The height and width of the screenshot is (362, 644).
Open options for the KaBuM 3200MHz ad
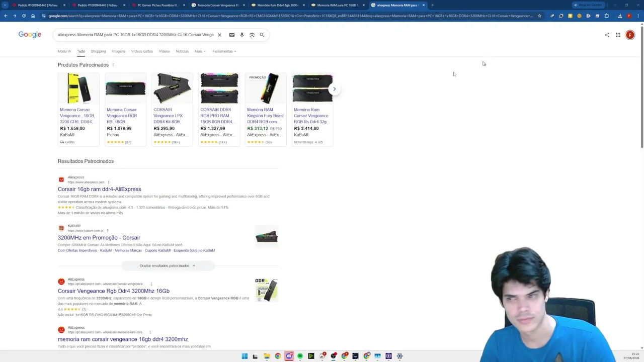[x=107, y=231]
